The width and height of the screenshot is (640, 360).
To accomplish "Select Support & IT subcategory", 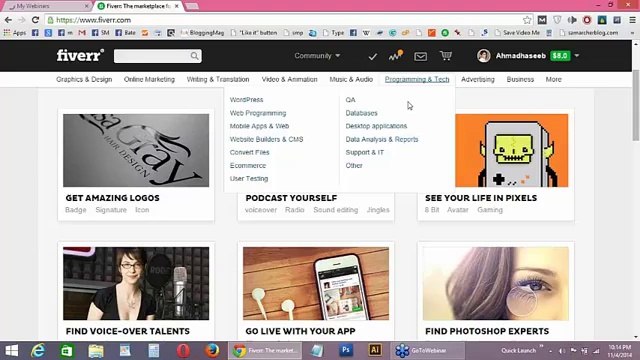I will (x=364, y=152).
